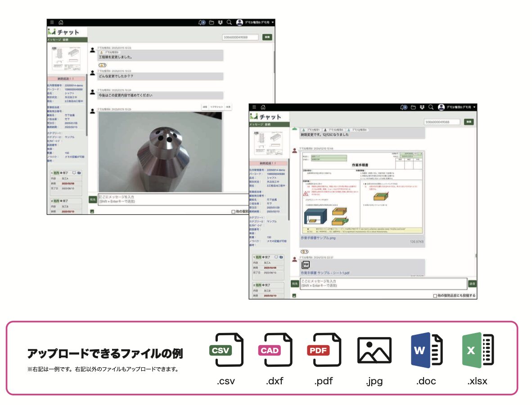Click 宛先 button in left chat window
Screen dimensions: 532x405
point(93,199)
